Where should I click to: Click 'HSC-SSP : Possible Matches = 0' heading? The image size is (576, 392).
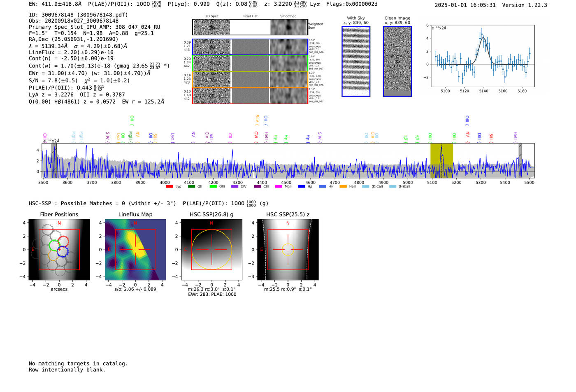pyautogui.click(x=77, y=204)
